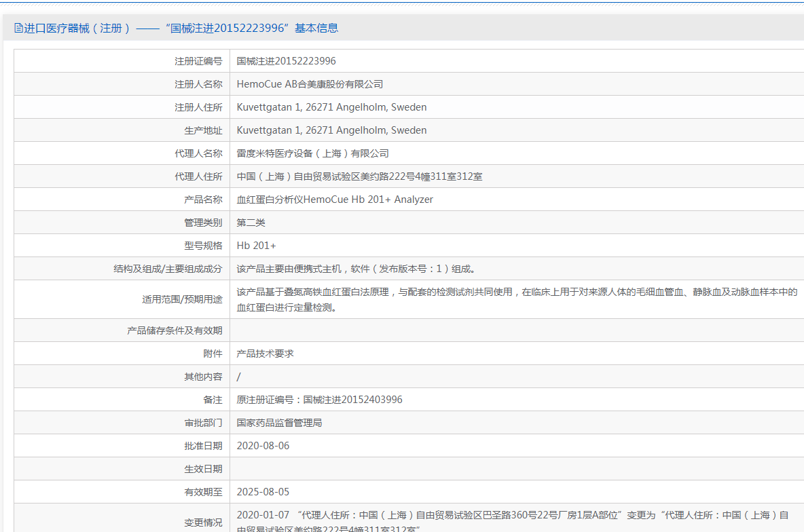
Task: Click product name 血红蛋白分析仪HemoCue Hb 201+ Analyzer
Action: coord(335,199)
